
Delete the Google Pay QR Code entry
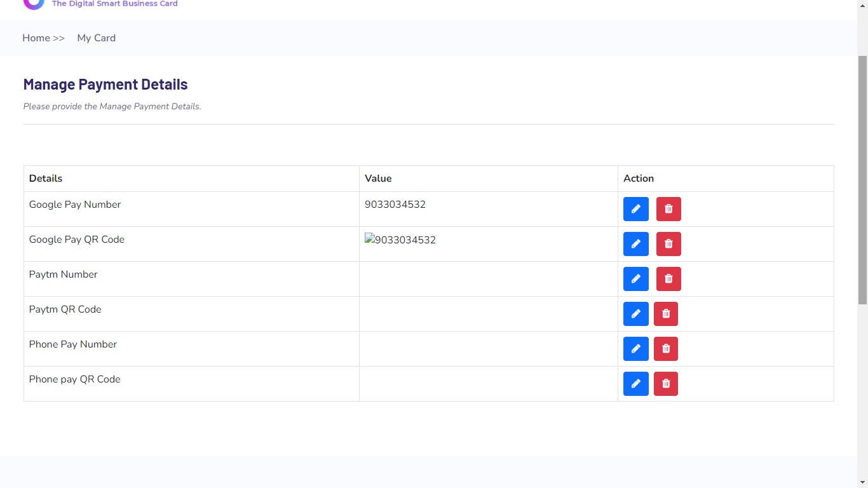click(x=668, y=244)
